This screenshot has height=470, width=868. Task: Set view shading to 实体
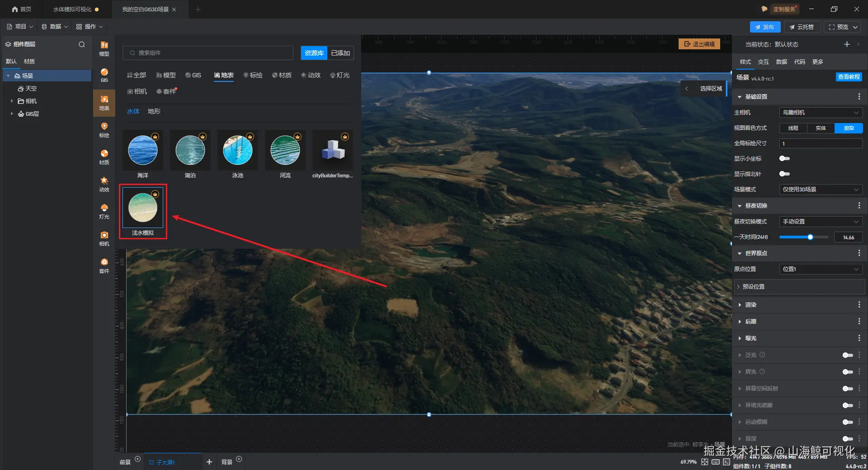pyautogui.click(x=821, y=128)
